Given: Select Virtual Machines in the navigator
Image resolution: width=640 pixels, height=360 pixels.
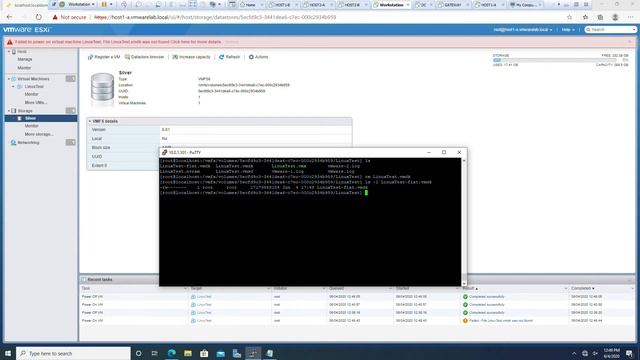Looking at the screenshot, I should (x=33, y=78).
